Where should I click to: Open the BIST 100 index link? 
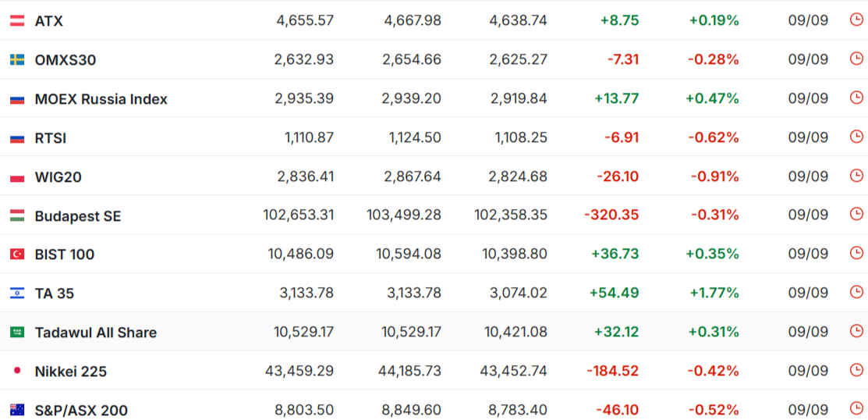[64, 254]
